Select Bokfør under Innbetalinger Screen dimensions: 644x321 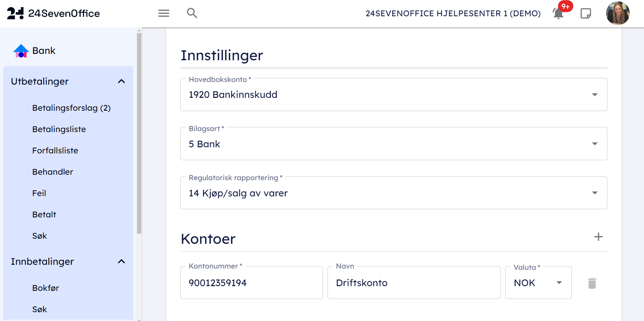[x=45, y=288]
